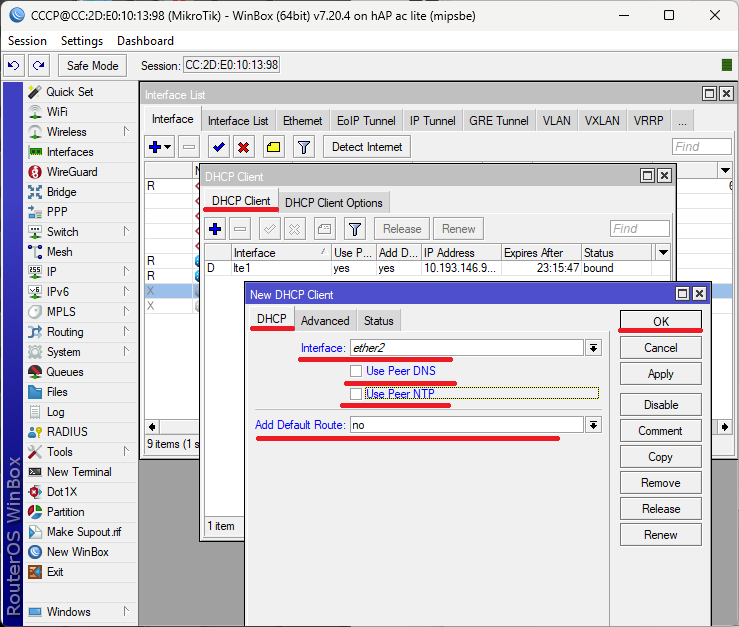Click the Redo arrow icon
The height and width of the screenshot is (627, 739).
coord(39,65)
